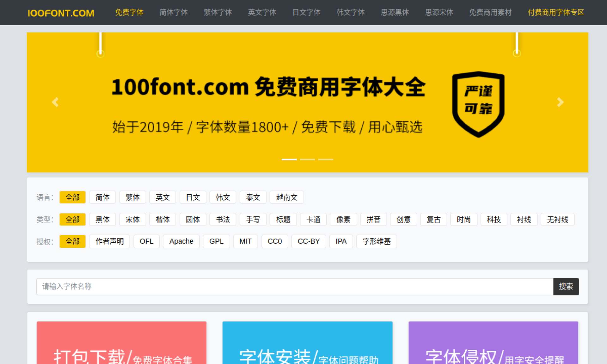
Task: Select first carousel indicator bar
Action: [x=289, y=159]
